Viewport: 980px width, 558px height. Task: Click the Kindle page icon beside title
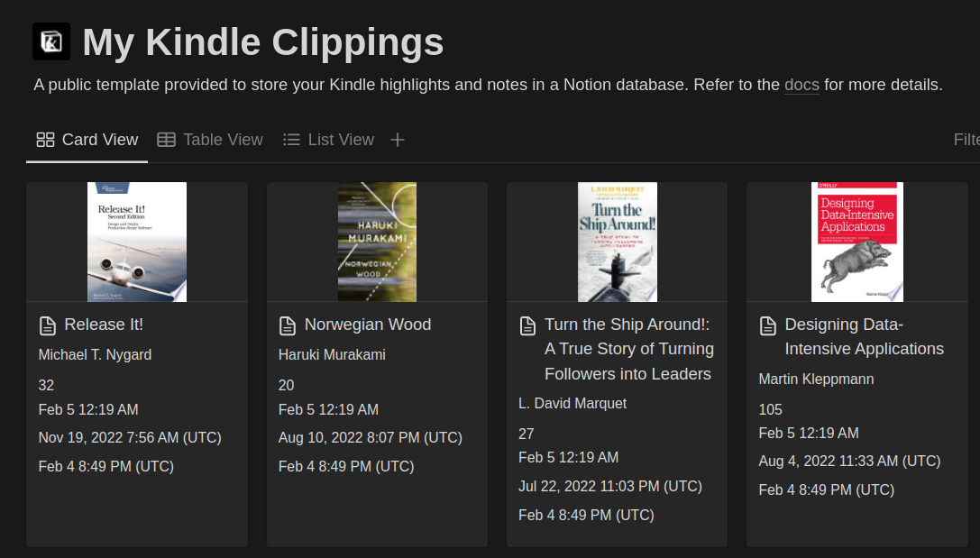point(51,41)
